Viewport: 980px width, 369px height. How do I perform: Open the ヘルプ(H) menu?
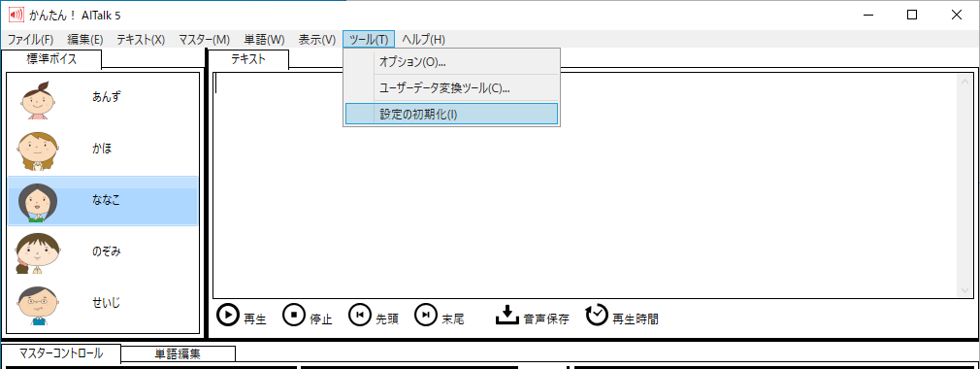pyautogui.click(x=423, y=40)
